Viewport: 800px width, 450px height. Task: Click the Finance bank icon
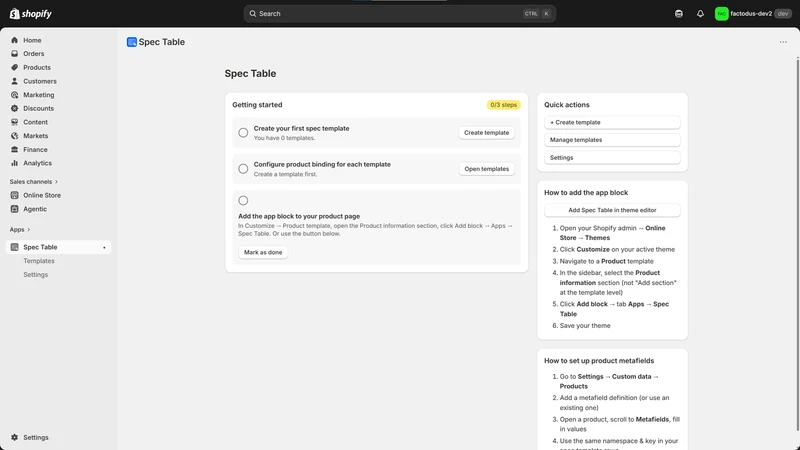click(14, 149)
